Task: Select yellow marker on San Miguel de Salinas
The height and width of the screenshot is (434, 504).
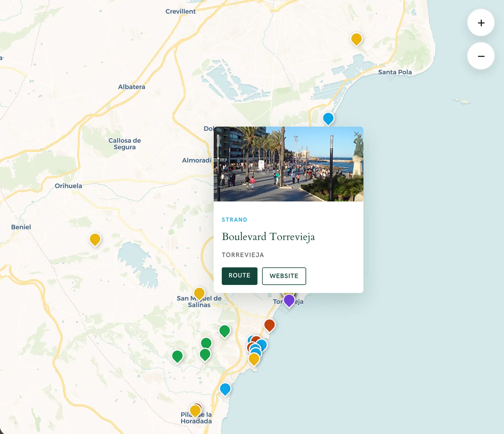Action: (199, 293)
